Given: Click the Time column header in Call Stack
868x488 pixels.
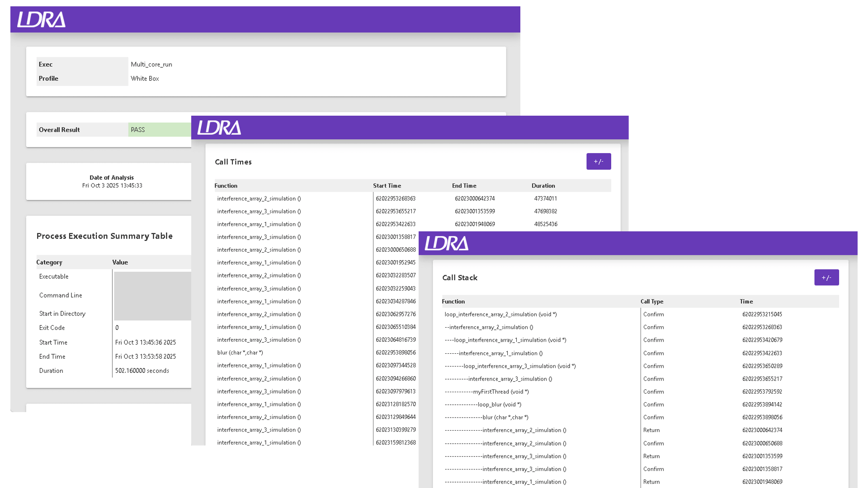Looking at the screenshot, I should coord(746,301).
